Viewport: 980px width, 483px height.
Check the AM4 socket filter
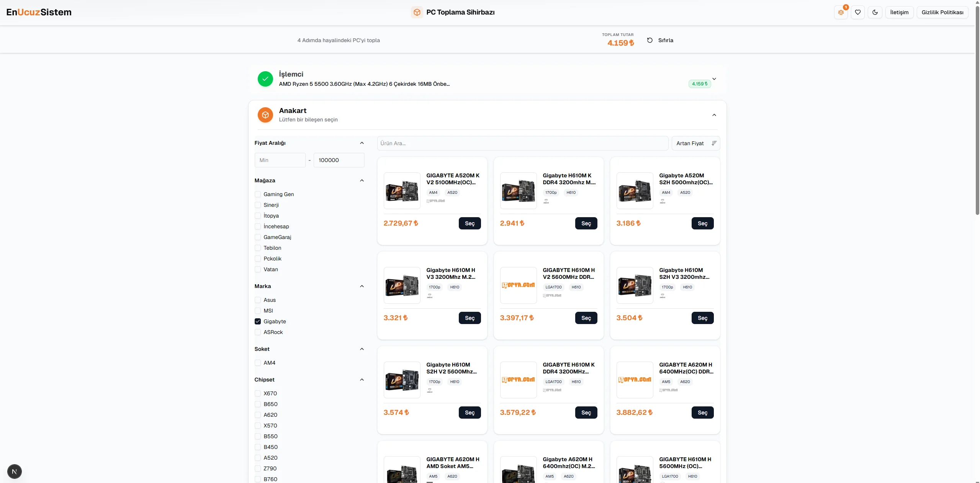point(258,363)
